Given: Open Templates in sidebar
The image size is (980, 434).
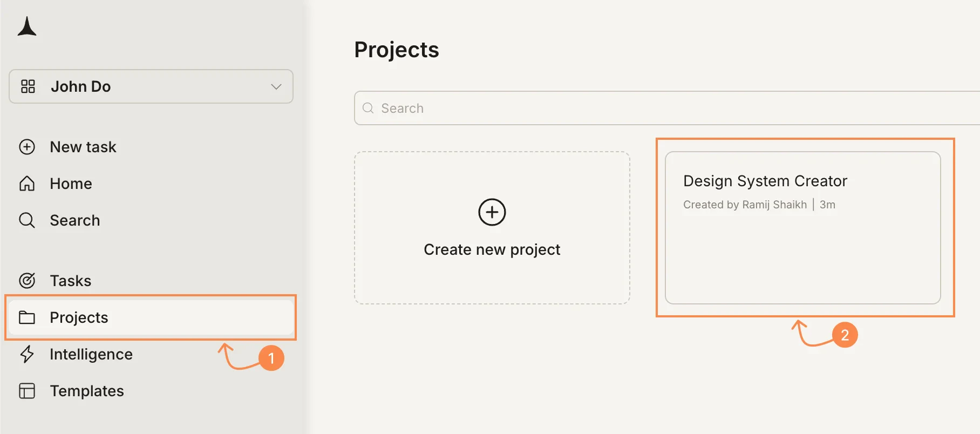Looking at the screenshot, I should pyautogui.click(x=87, y=391).
